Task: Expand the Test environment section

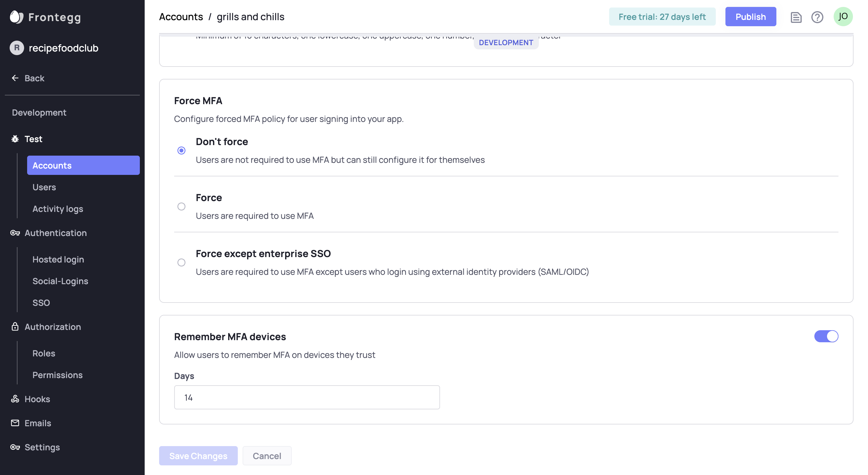Action: tap(33, 139)
